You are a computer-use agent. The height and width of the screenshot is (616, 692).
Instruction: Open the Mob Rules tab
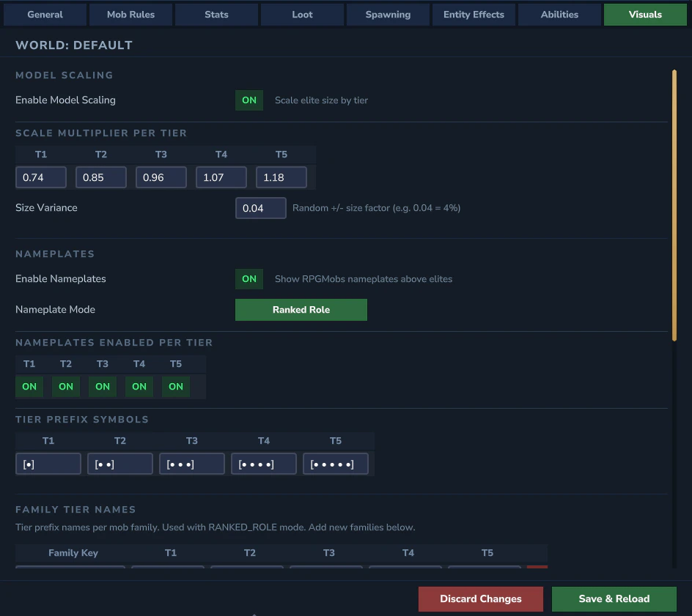[x=130, y=14]
